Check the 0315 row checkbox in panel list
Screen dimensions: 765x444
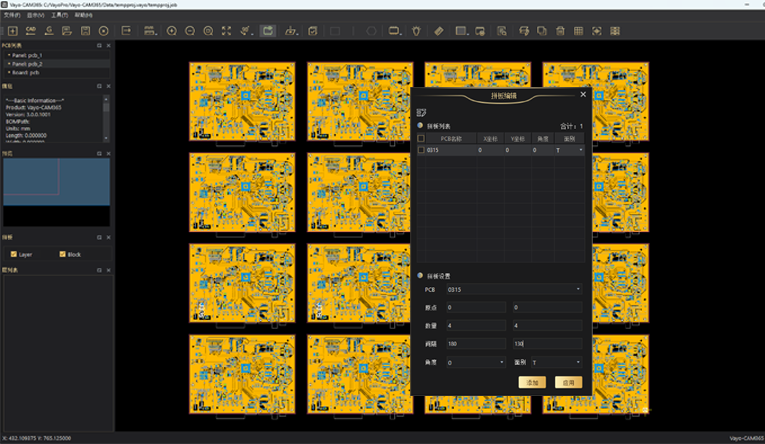pyautogui.click(x=421, y=150)
